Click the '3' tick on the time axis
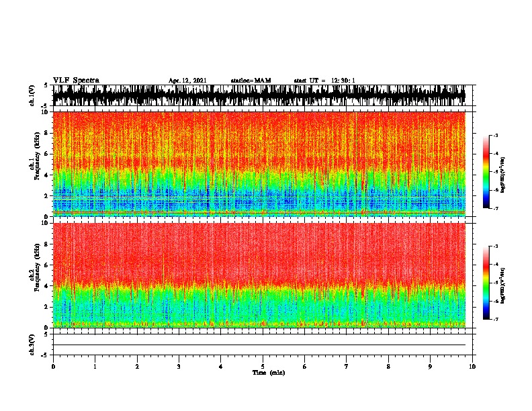532x411 pixels. click(179, 366)
